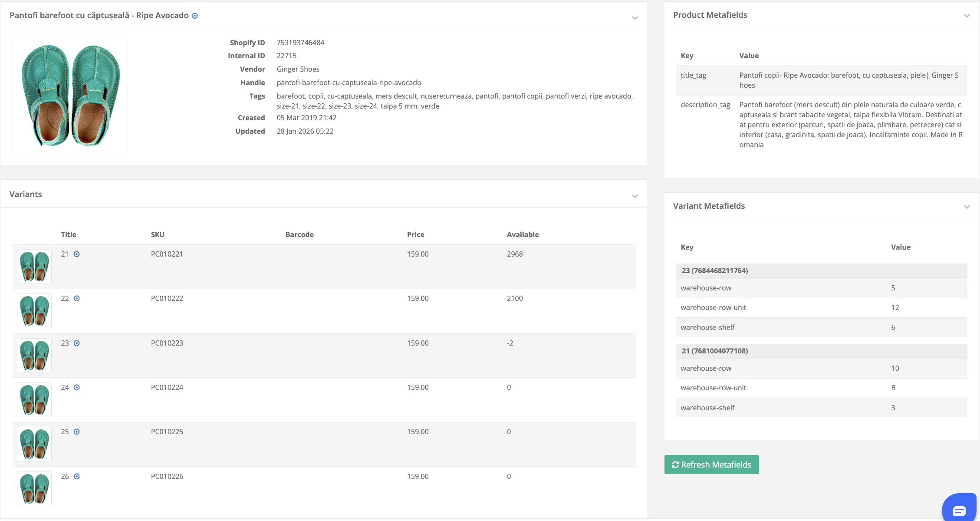Click the circle icon next to product title
Screen dimensions: 980x521
coord(195,16)
